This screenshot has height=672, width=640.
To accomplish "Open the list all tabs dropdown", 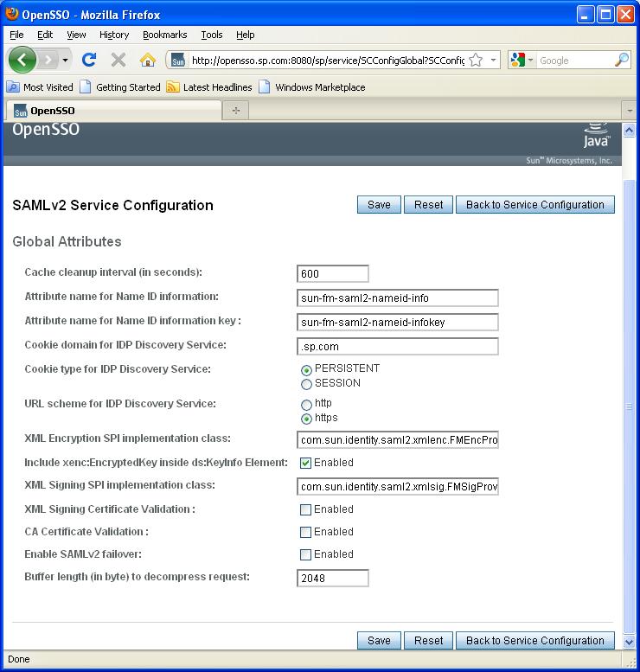I will pos(630,111).
